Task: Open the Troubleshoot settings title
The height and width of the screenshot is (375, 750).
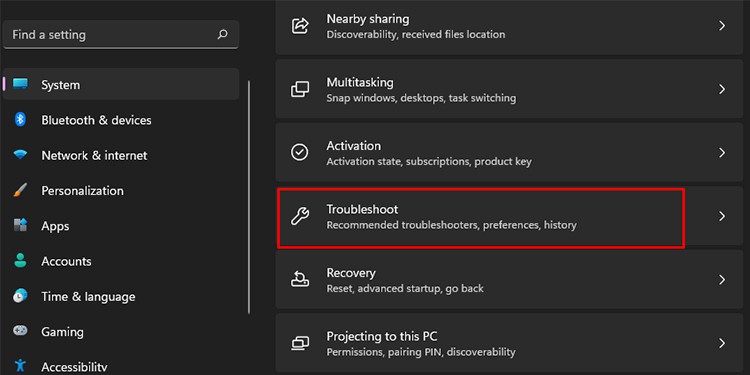Action: [362, 210]
